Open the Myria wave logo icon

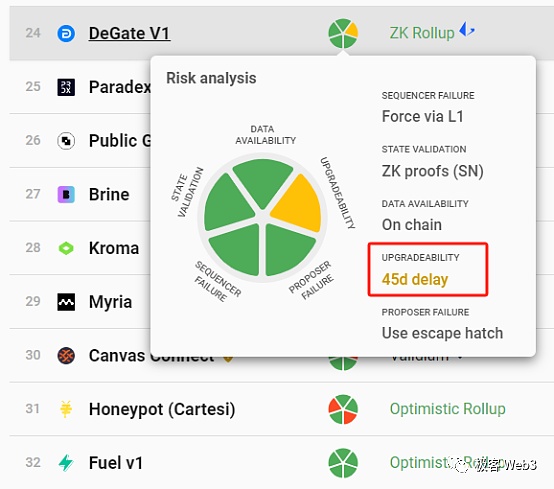pos(66,302)
